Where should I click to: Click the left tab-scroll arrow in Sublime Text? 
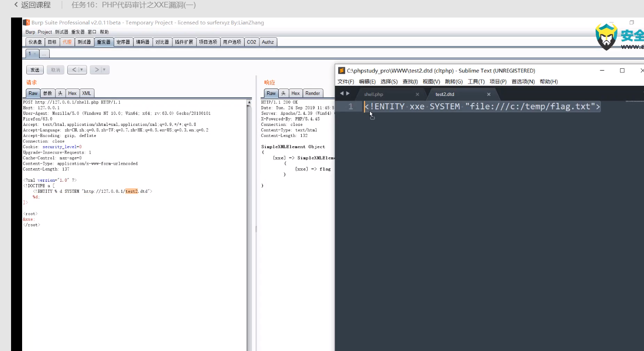pyautogui.click(x=342, y=93)
